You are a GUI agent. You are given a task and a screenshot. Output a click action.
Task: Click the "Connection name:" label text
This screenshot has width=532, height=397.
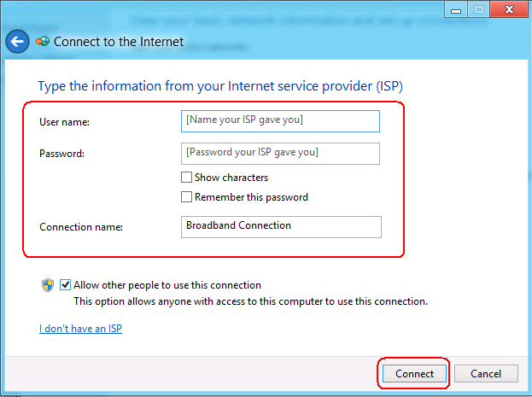point(81,226)
